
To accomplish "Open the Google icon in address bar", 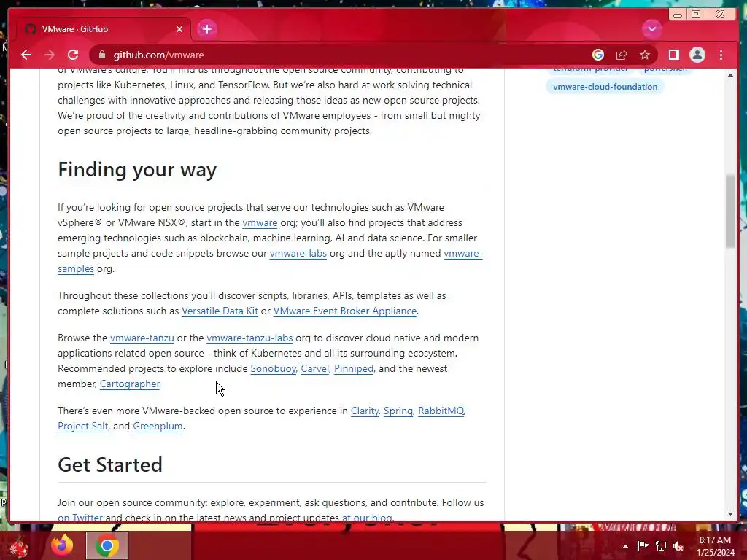I will 598,55.
